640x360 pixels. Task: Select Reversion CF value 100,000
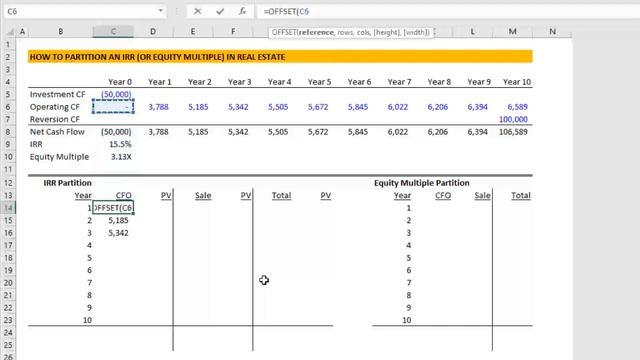pyautogui.click(x=513, y=119)
